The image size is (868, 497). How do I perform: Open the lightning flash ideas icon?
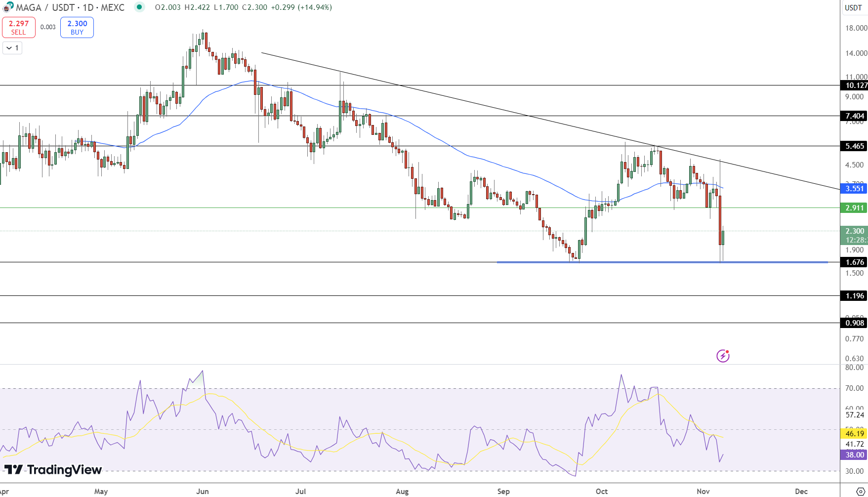723,356
